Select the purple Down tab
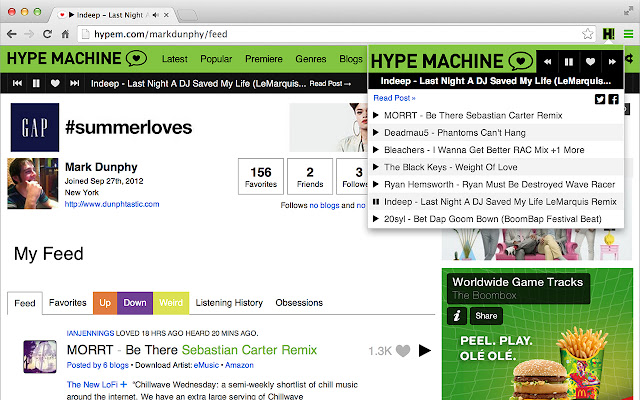Viewport: 640px width, 400px height. (135, 303)
